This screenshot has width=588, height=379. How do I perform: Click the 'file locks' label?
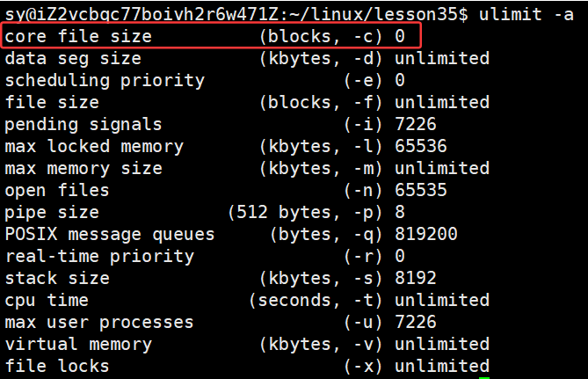(57, 366)
